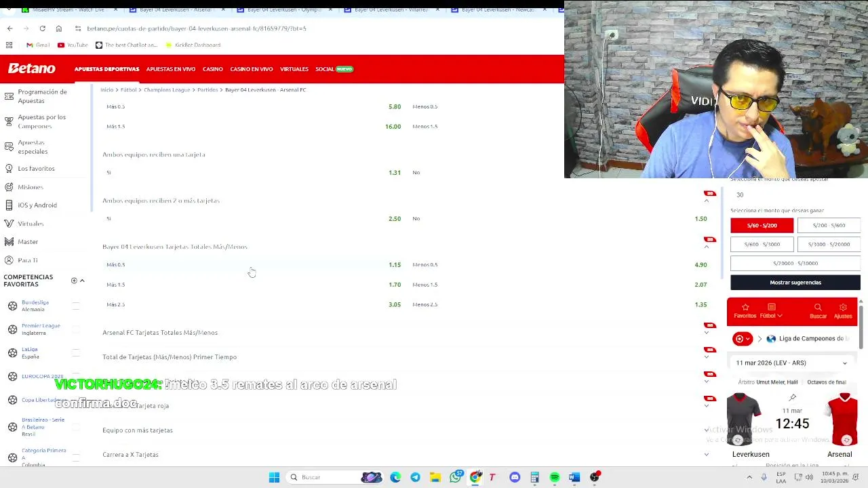The image size is (868, 488).
Task: Click Mostrar sugerencias button
Action: click(x=795, y=282)
